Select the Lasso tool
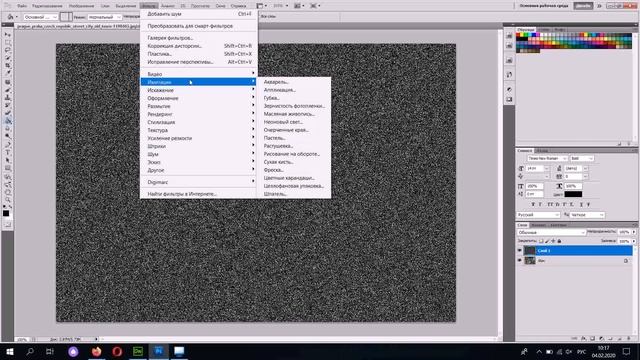Image resolution: width=640 pixels, height=360 pixels. click(7, 50)
